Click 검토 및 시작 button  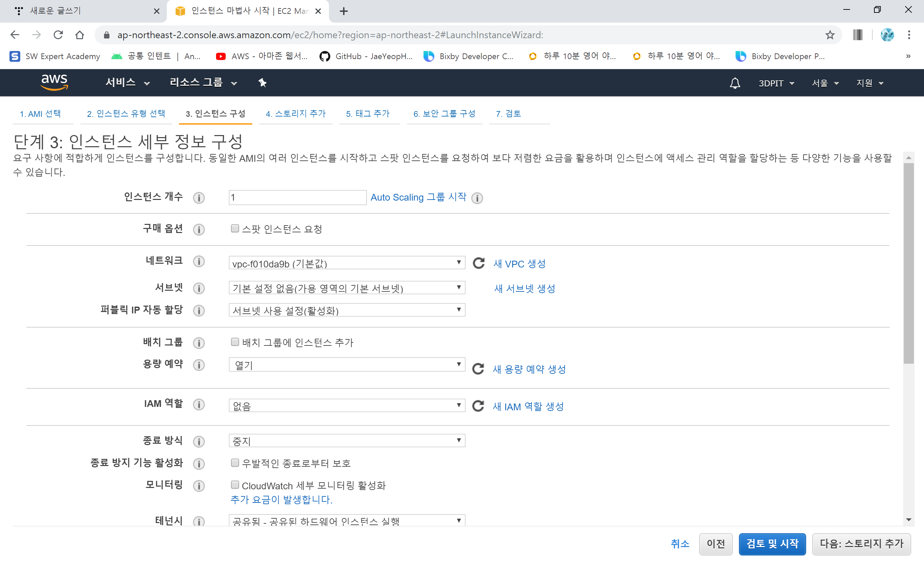point(772,544)
